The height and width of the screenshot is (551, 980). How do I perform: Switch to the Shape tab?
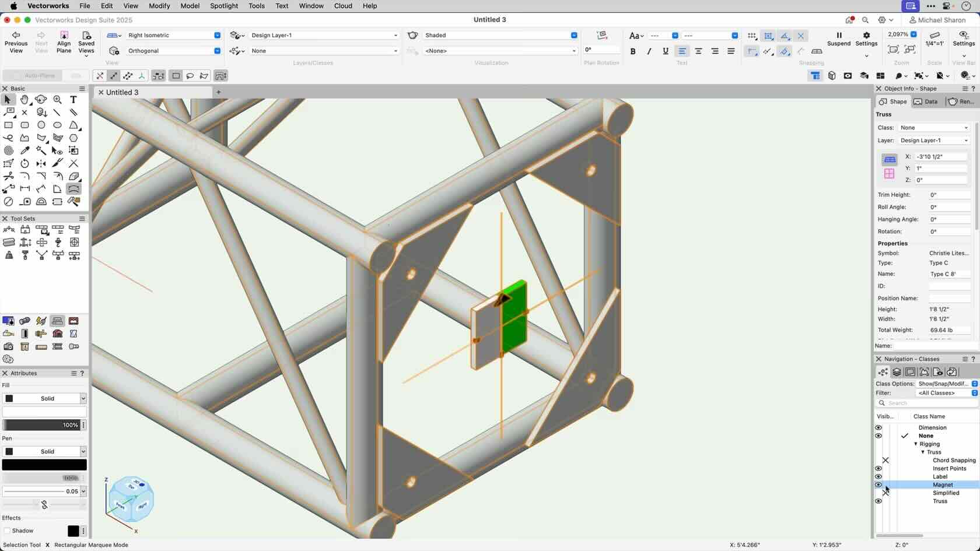pos(893,101)
